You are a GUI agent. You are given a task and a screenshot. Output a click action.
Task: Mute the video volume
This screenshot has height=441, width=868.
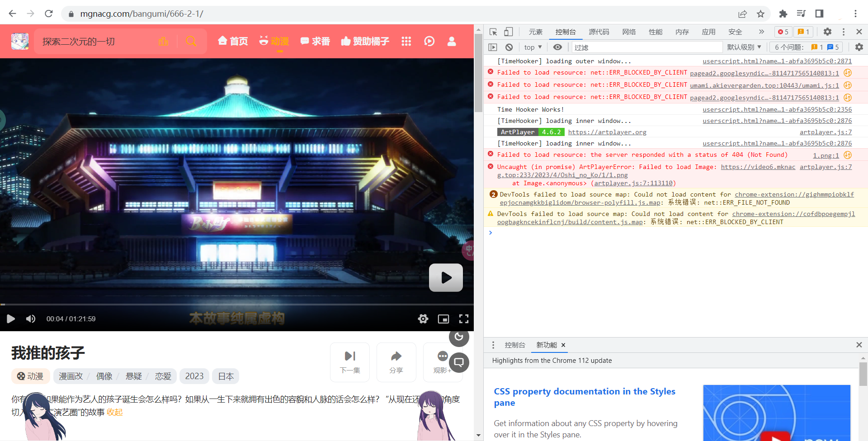click(31, 319)
